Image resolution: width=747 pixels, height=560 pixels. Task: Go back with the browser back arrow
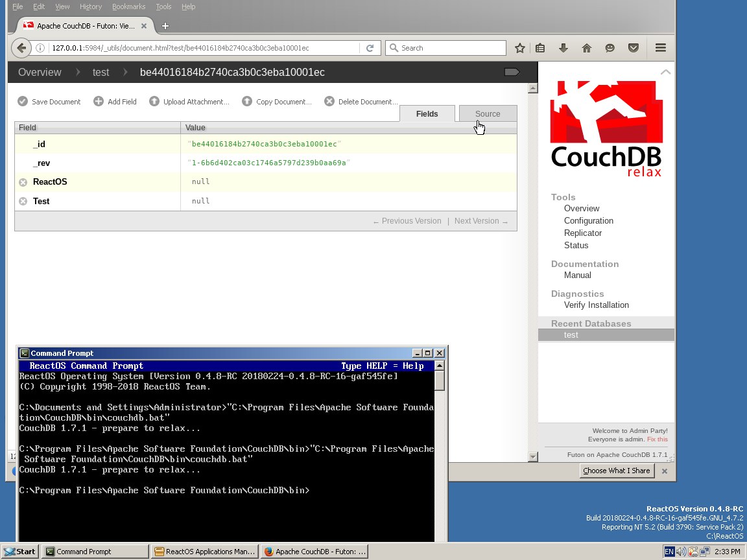click(x=21, y=47)
